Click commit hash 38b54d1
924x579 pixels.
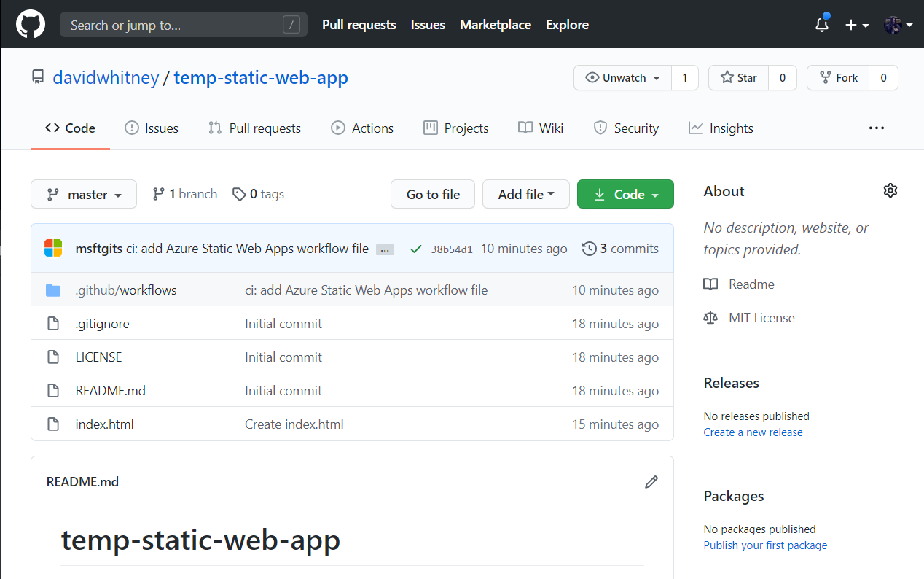[452, 249]
